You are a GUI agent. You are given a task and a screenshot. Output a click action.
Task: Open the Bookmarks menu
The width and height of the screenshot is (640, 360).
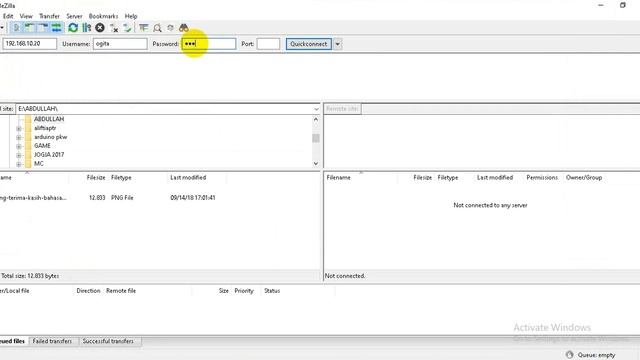[x=103, y=16]
